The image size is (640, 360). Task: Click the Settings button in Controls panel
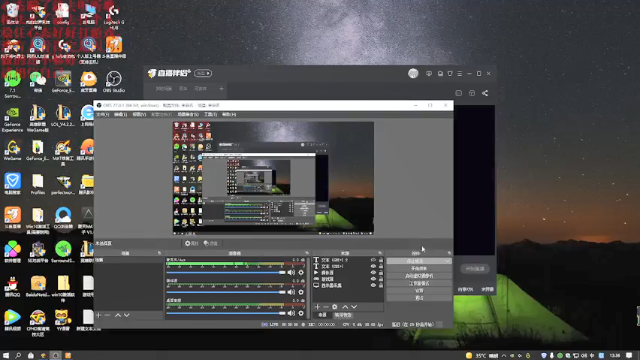(x=419, y=291)
